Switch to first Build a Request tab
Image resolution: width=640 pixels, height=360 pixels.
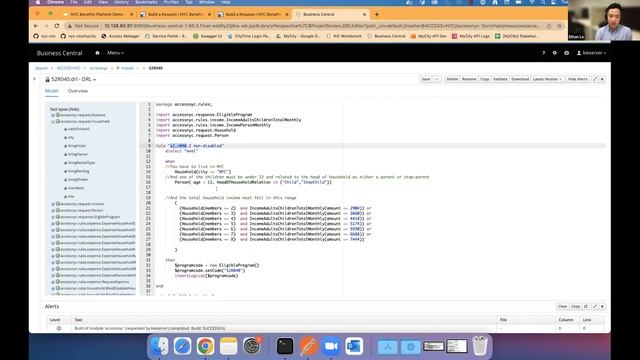pos(176,14)
